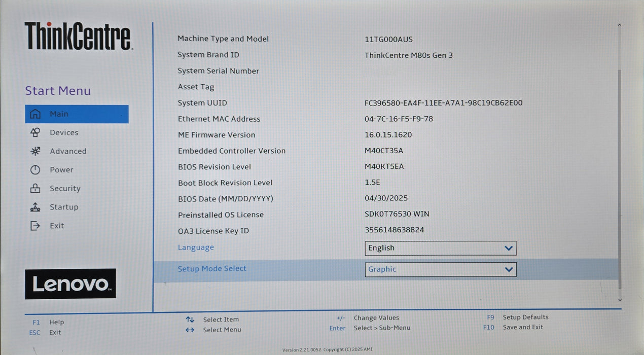This screenshot has width=644, height=355.
Task: Click the Enter Select Sub-Menu hint
Action: 370,328
